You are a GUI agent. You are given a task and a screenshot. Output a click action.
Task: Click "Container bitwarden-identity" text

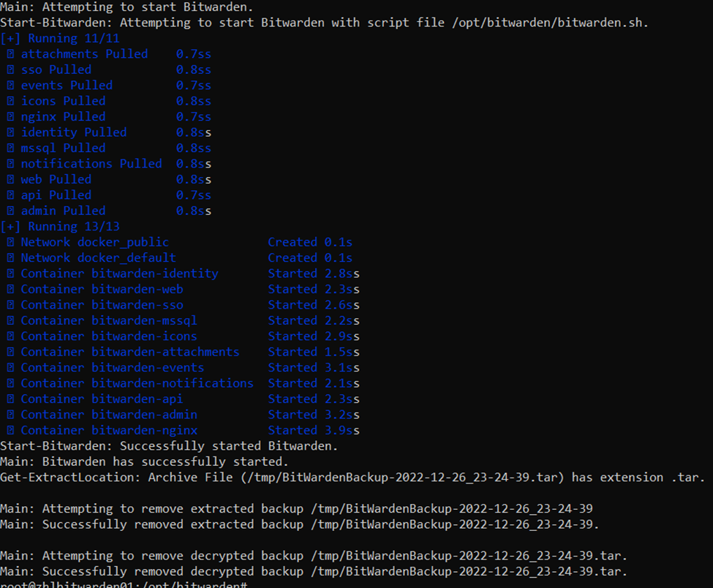pos(120,274)
